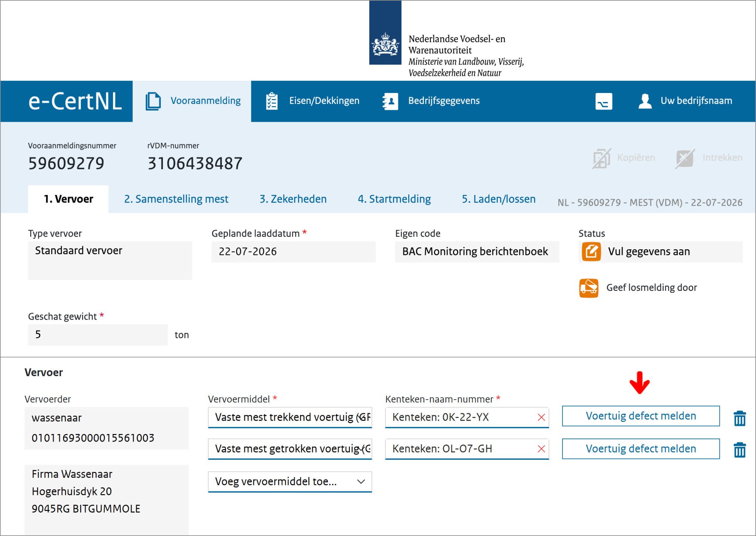
Task: Open the e-CertNL home logo
Action: click(x=76, y=101)
